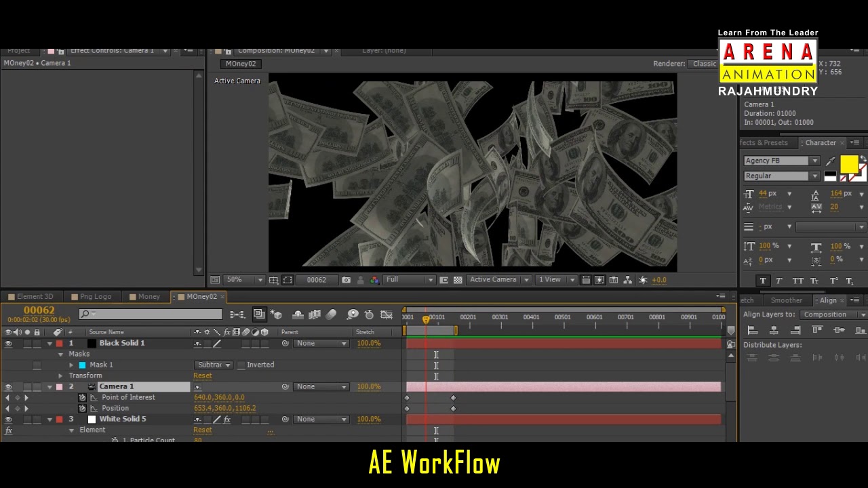Open the Classic renderer button

(704, 64)
